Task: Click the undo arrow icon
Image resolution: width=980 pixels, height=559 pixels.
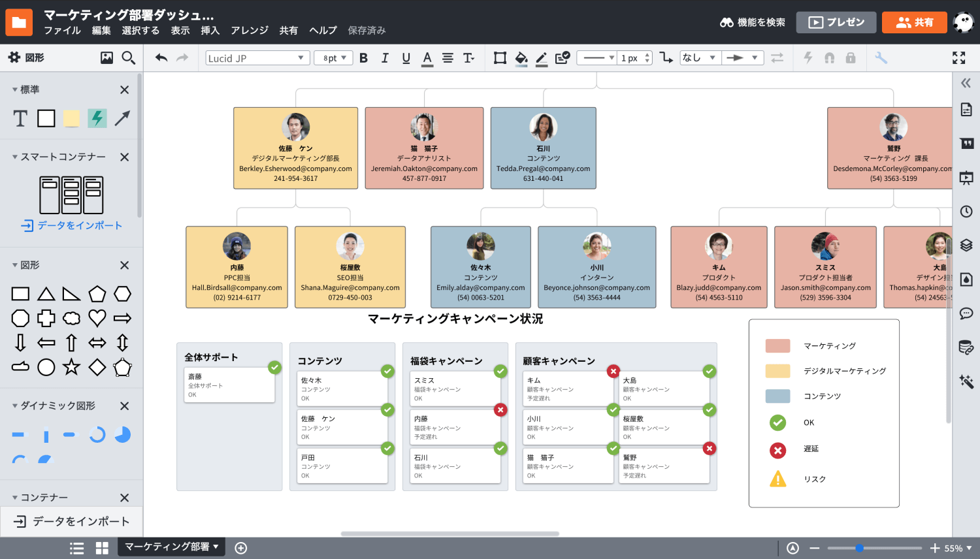Action: (x=161, y=58)
